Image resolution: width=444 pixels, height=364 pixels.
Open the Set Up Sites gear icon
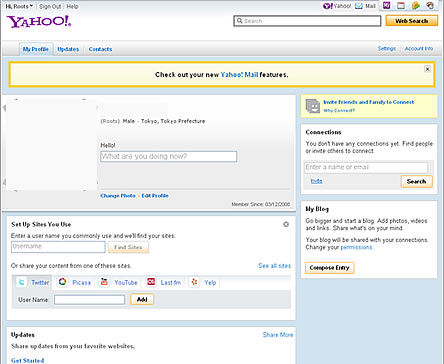286,224
